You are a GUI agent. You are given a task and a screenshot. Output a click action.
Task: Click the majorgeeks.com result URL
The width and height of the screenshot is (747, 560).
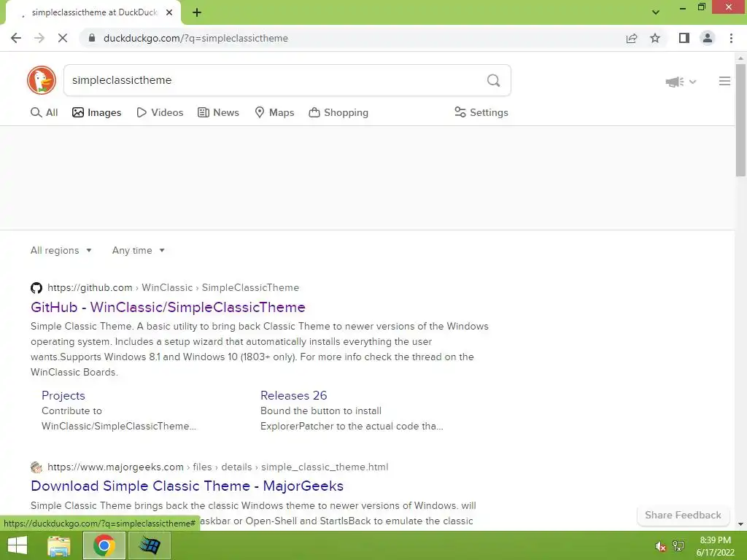point(217,467)
